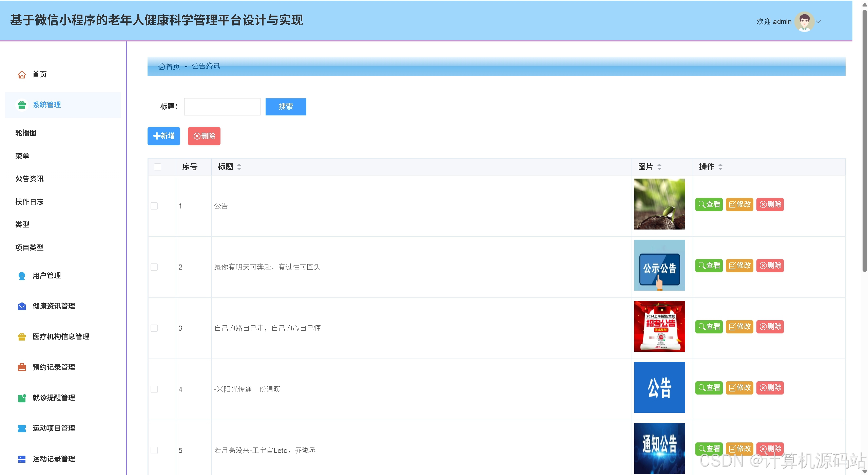Image resolution: width=868 pixels, height=475 pixels.
Task: Click the title 自己的路自己走，自己的心自己懂
Action: click(268, 328)
